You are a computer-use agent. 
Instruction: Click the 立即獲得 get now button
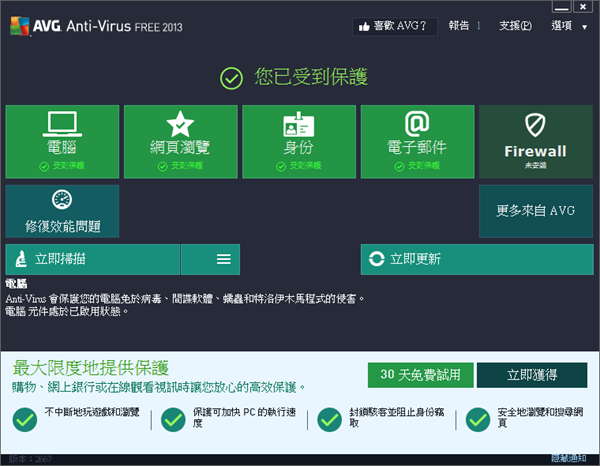pyautogui.click(x=532, y=375)
